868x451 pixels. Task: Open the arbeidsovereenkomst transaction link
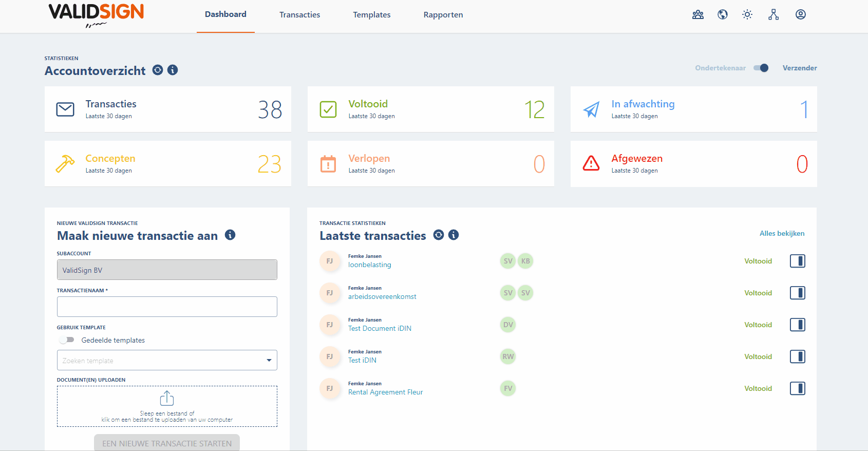[x=382, y=297]
